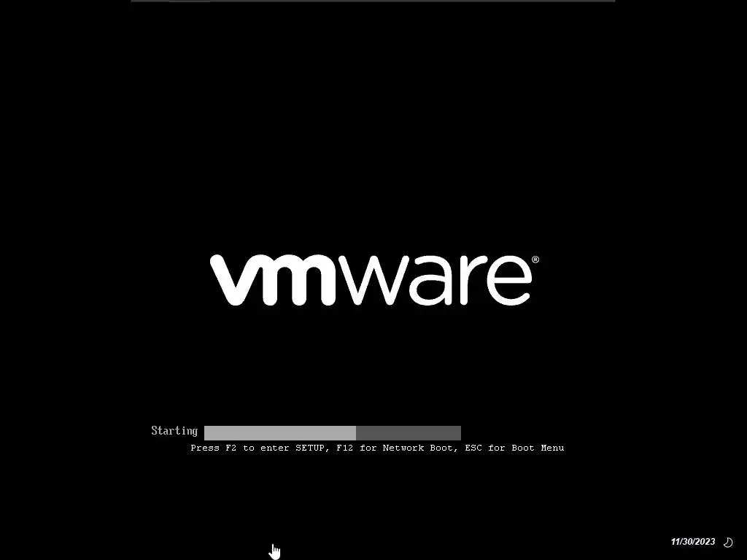Click the boundary where the progress fill ends
Viewport: 747px width, 560px height.
pyautogui.click(x=356, y=433)
